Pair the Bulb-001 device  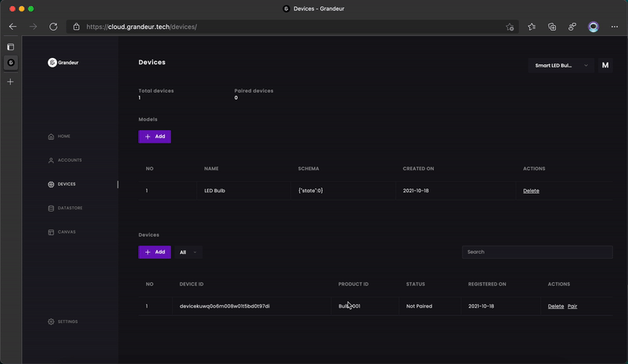(572, 306)
